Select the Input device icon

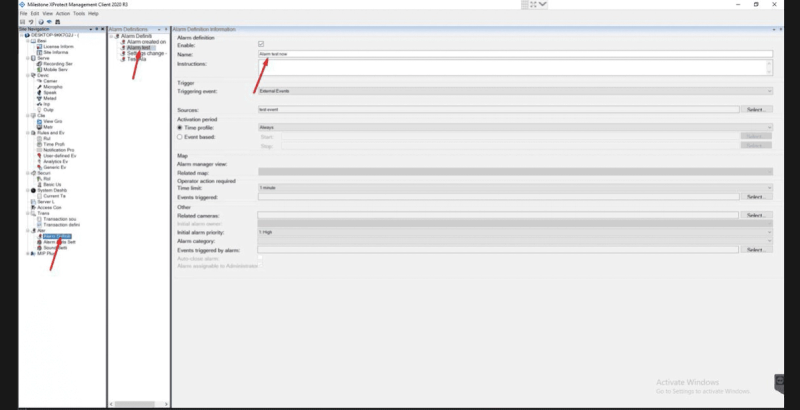tap(39, 104)
